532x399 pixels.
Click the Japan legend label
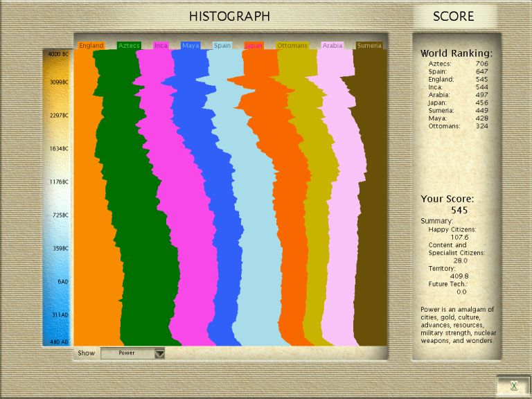(x=254, y=46)
